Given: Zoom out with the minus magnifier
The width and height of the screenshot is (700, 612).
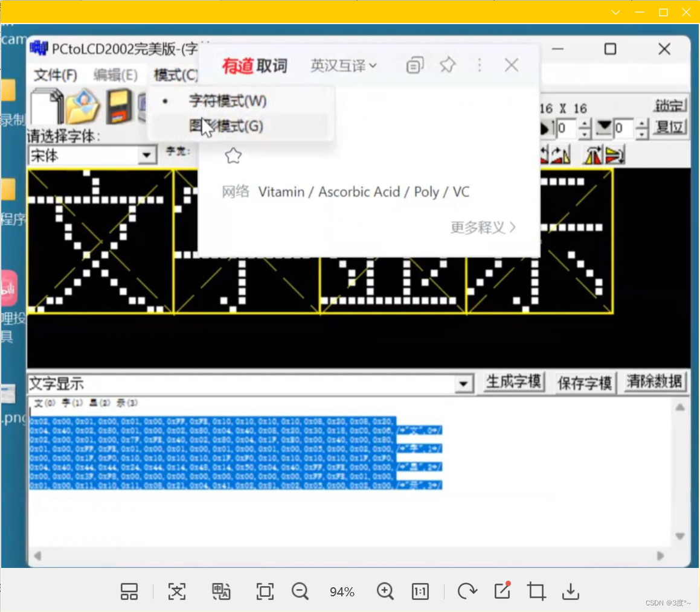Looking at the screenshot, I should tap(300, 591).
